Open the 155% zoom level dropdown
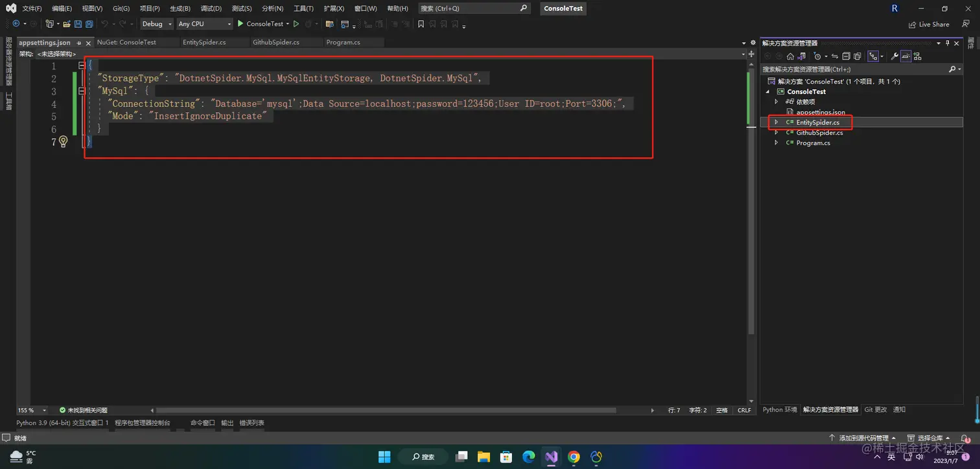This screenshot has height=469, width=980. [x=44, y=410]
